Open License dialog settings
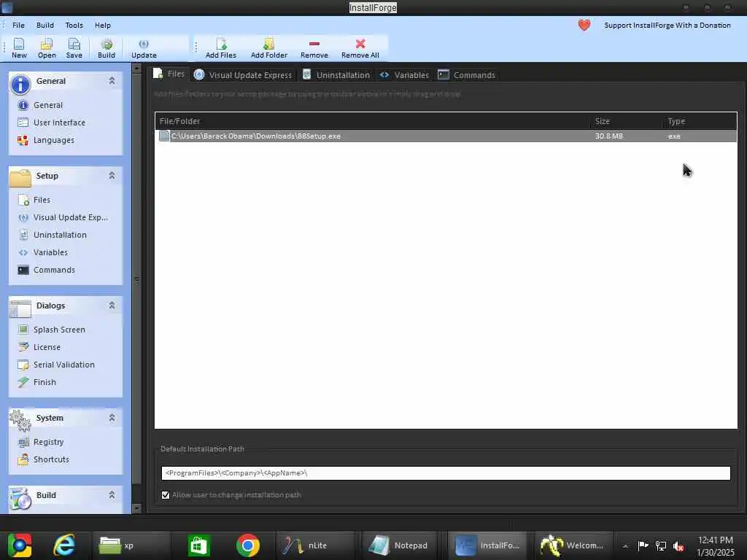This screenshot has width=747, height=560. pos(39,347)
